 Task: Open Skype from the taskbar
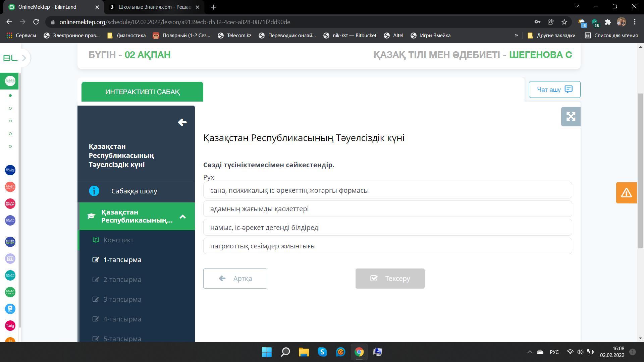pyautogui.click(x=322, y=352)
